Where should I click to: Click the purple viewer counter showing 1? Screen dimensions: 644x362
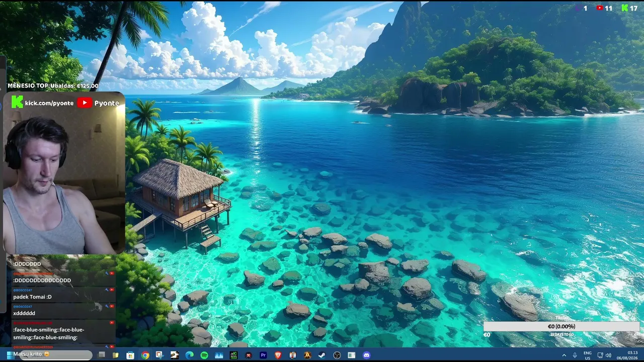[581, 8]
